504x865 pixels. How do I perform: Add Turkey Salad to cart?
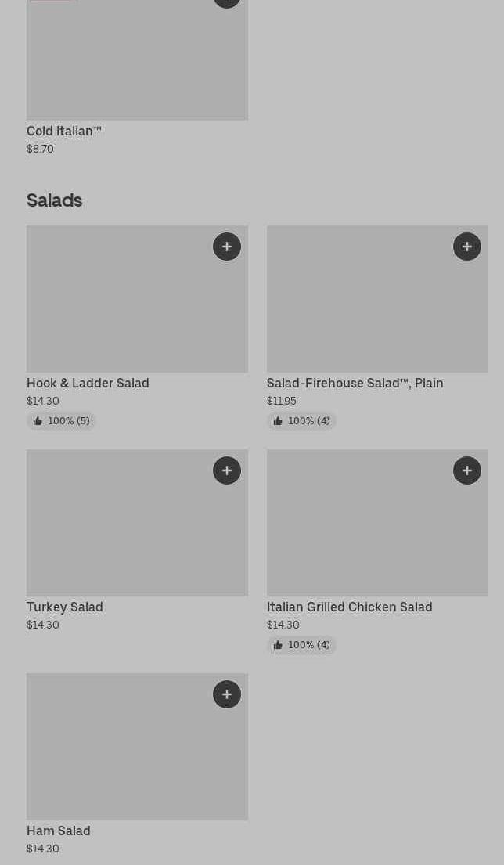227,470
